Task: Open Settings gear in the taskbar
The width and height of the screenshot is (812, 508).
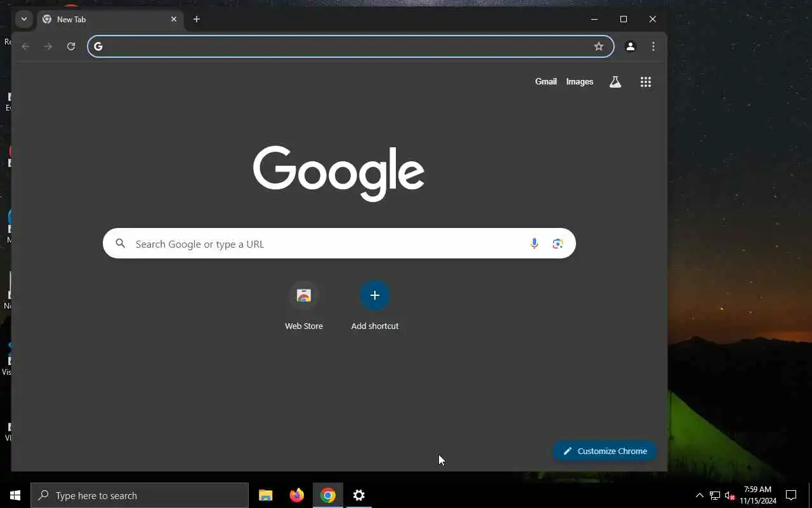Action: pos(359,495)
